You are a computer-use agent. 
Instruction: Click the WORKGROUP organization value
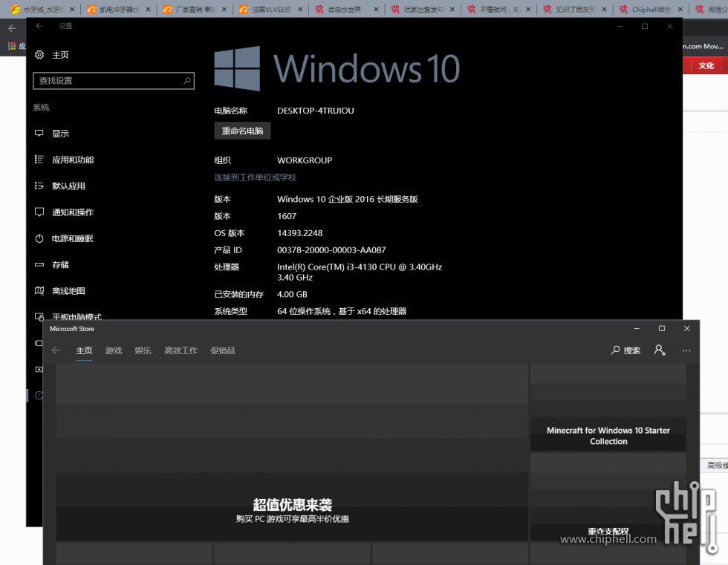pyautogui.click(x=305, y=160)
